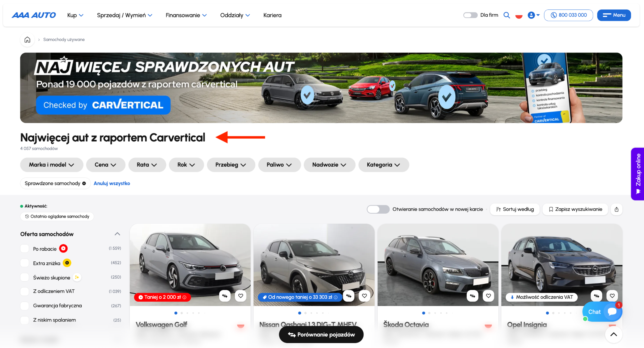The height and width of the screenshot is (348, 644).
Task: Click the Porównanie pojazdów button
Action: click(x=321, y=335)
